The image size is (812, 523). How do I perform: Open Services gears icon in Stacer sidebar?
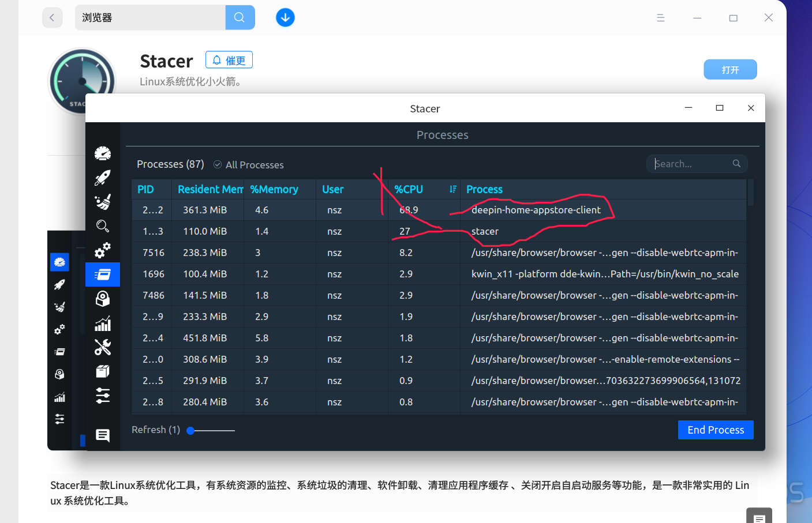coord(103,250)
